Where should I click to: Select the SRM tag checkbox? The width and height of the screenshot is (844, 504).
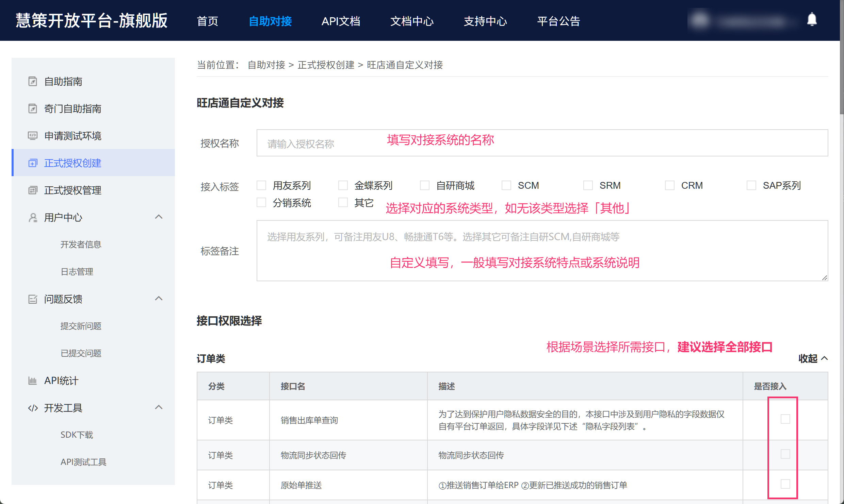pyautogui.click(x=588, y=185)
